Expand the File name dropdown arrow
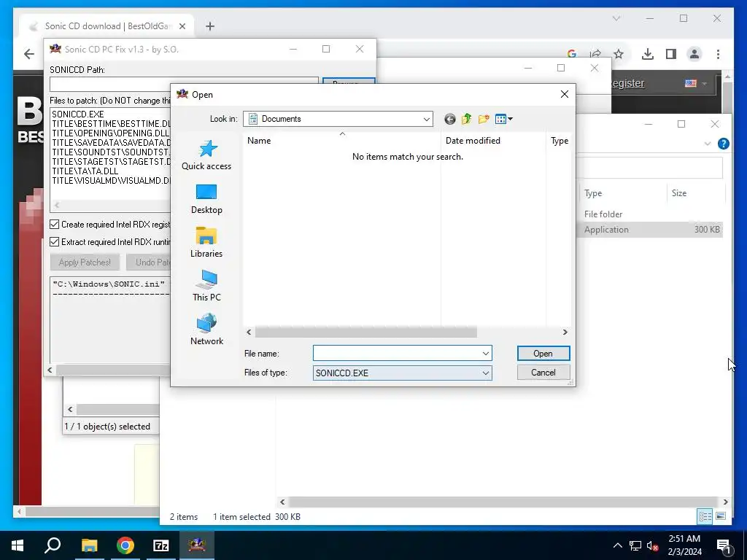Screen dimensions: 747x560 coord(485,354)
